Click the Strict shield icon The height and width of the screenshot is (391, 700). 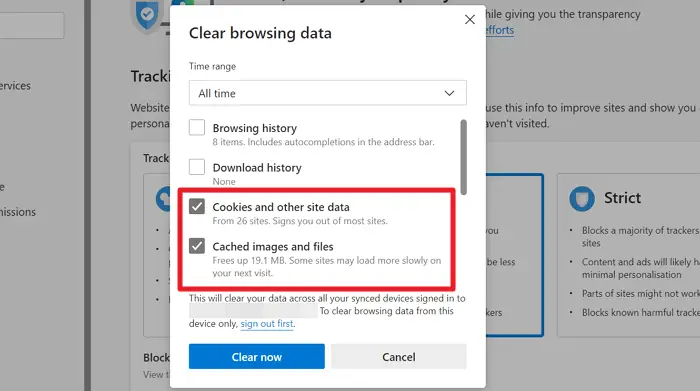[x=582, y=198]
